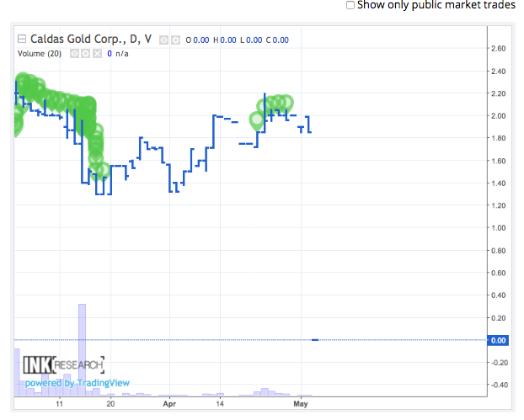
Task: Click the -0.40 price axis label
Action: [498, 385]
